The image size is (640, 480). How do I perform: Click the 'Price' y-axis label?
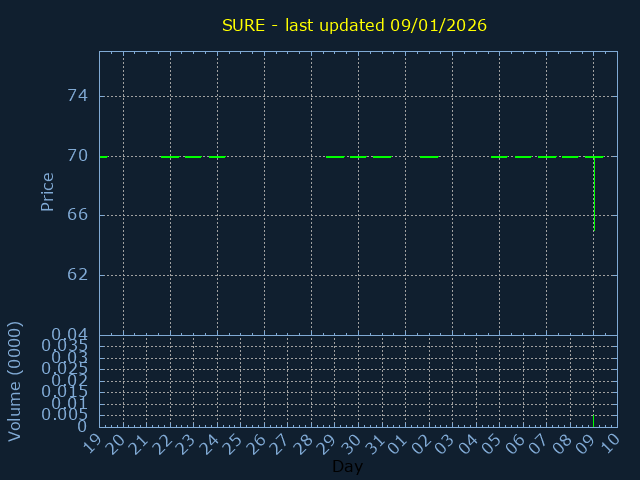pyautogui.click(x=47, y=191)
